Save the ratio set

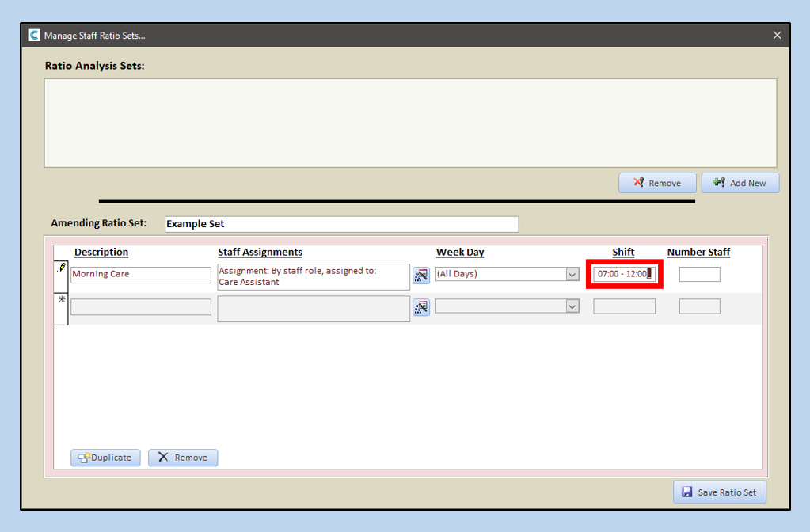pos(719,492)
